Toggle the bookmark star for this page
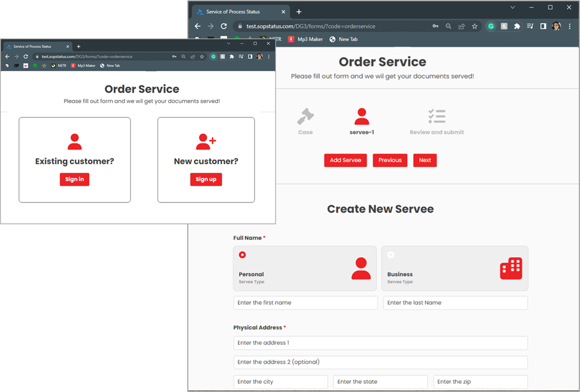The image size is (580, 392). 475,26
